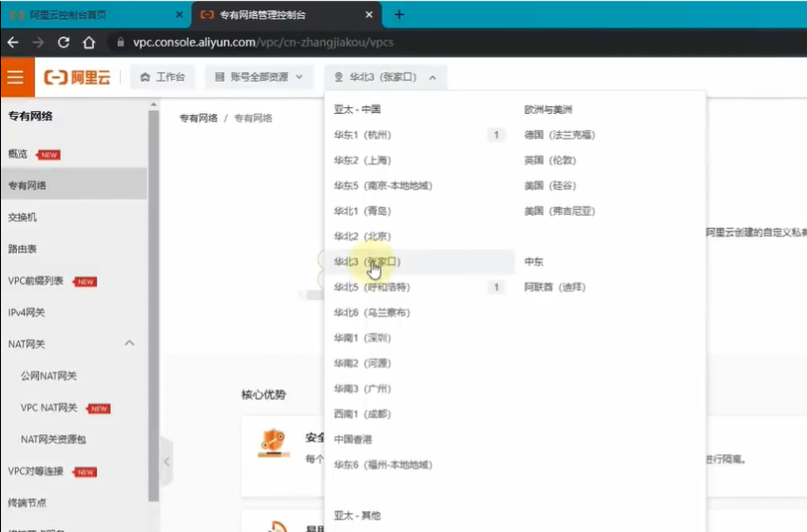This screenshot has width=807, height=532.
Task: Select the 专有网络管理控制台 browser tab
Action: click(x=287, y=14)
